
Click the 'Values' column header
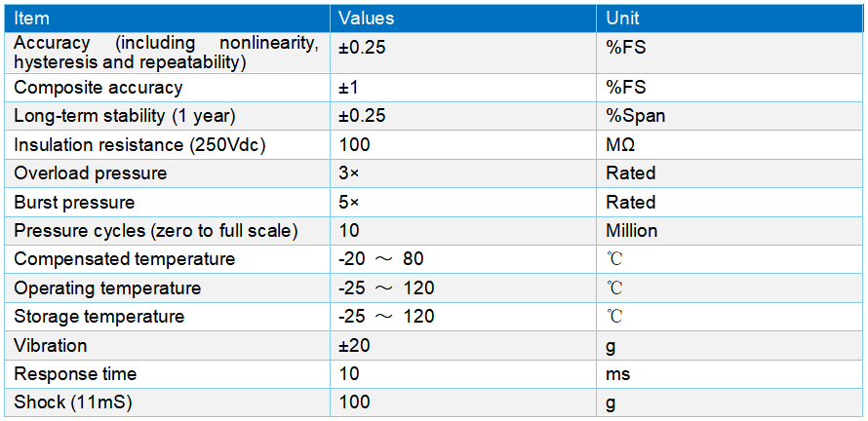tap(366, 19)
